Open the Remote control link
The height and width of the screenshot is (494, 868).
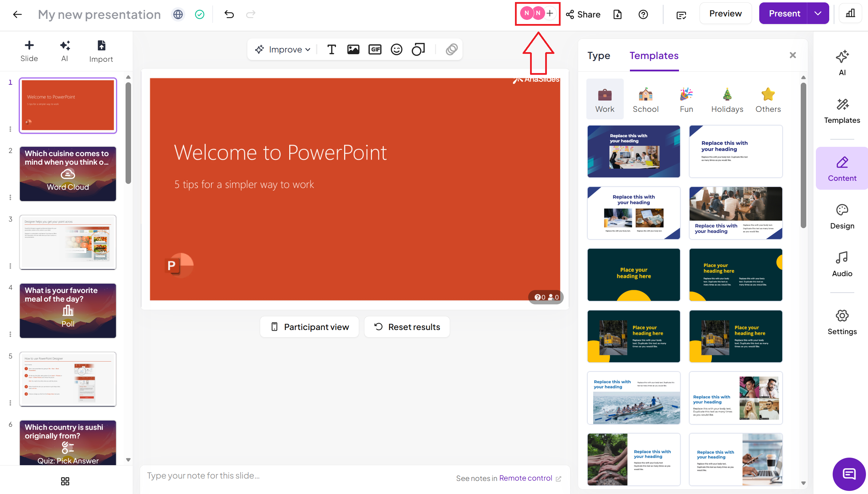pos(526,478)
